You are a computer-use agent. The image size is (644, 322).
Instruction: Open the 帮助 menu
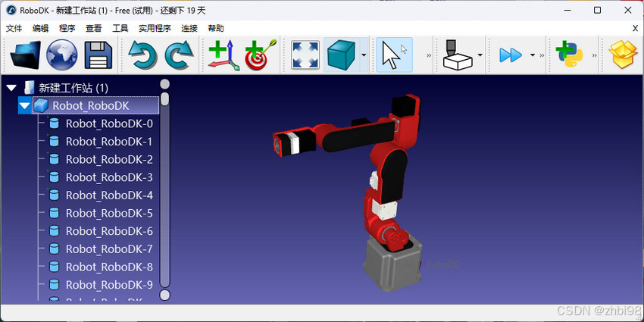[216, 28]
